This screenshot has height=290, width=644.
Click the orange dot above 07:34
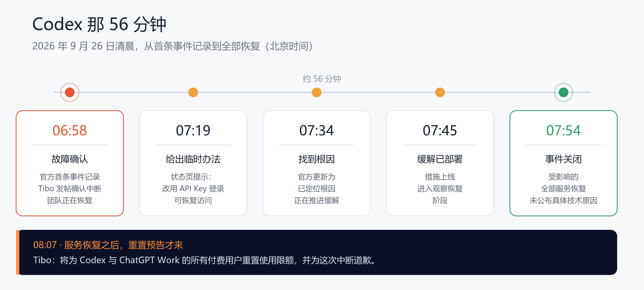point(317,92)
